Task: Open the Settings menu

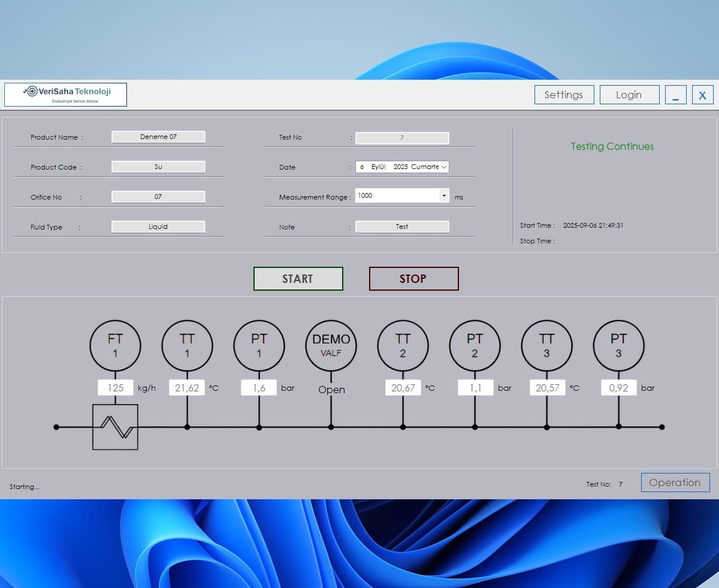Action: point(563,95)
